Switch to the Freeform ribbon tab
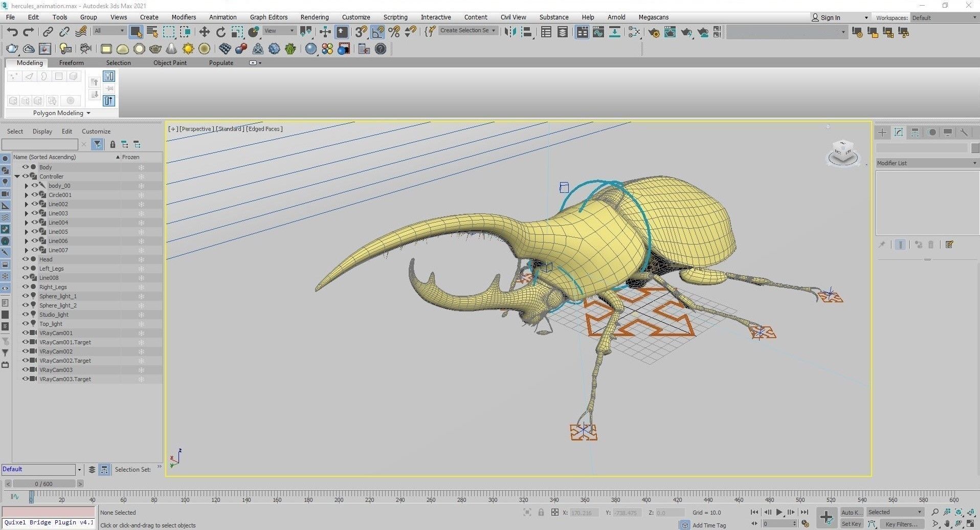The height and width of the screenshot is (530, 980). click(x=71, y=63)
